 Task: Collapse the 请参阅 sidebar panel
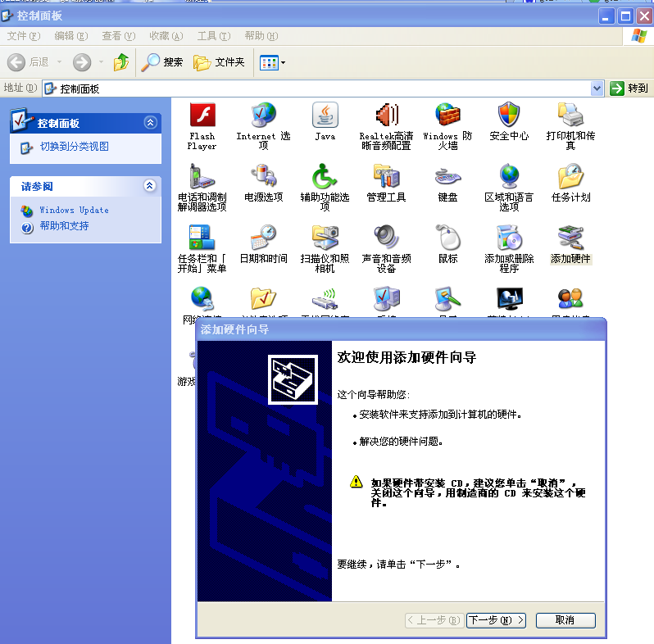tap(150, 186)
